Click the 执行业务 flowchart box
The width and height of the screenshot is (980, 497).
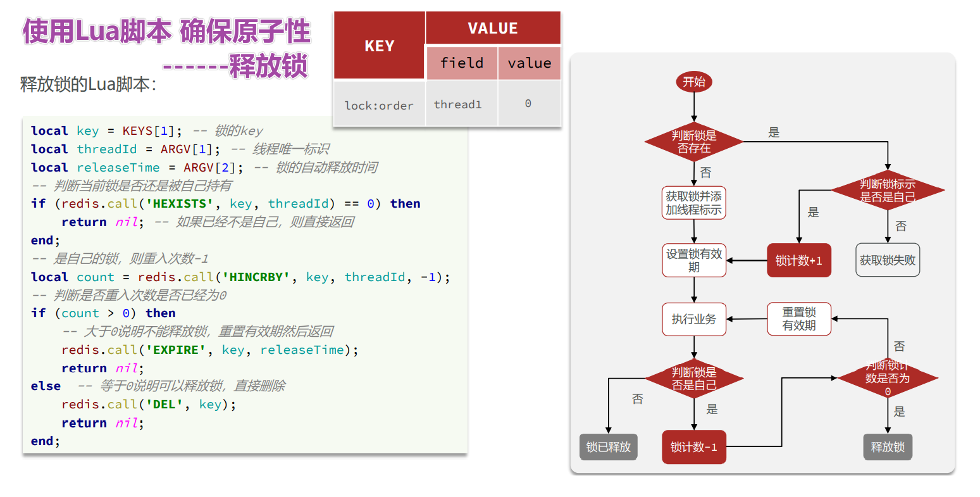[x=694, y=319]
